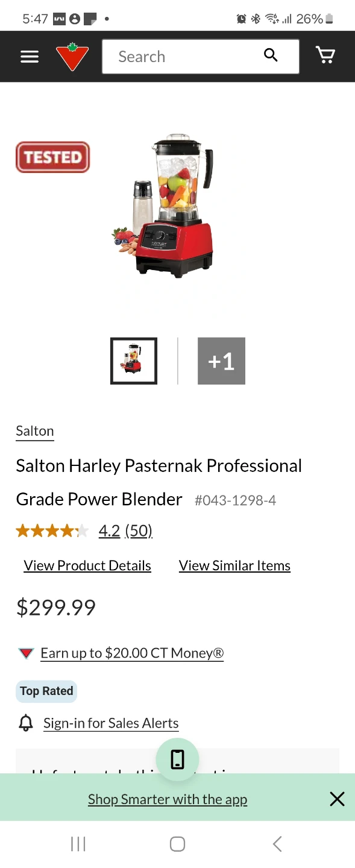Open the shopping cart
The image size is (355, 868).
tap(325, 55)
